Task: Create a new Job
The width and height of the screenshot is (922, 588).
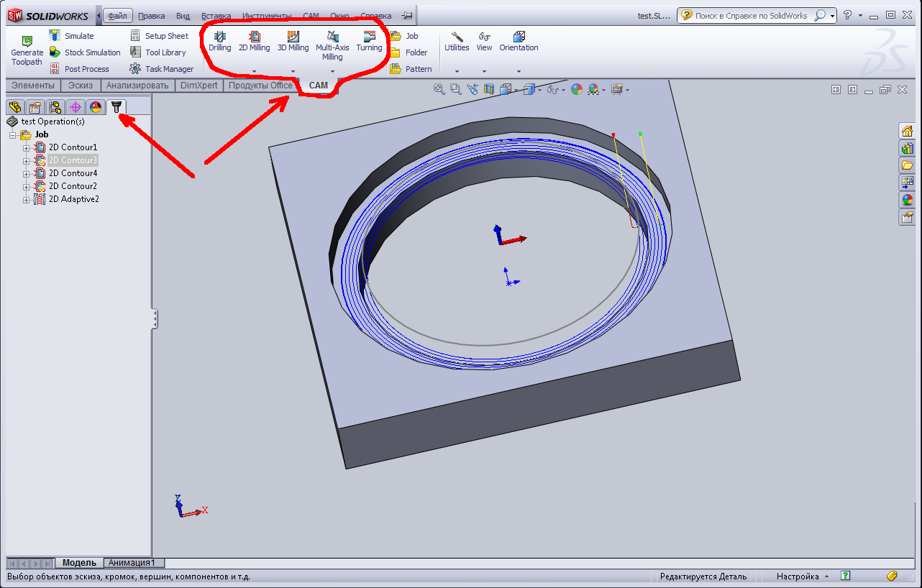Action: tap(404, 36)
